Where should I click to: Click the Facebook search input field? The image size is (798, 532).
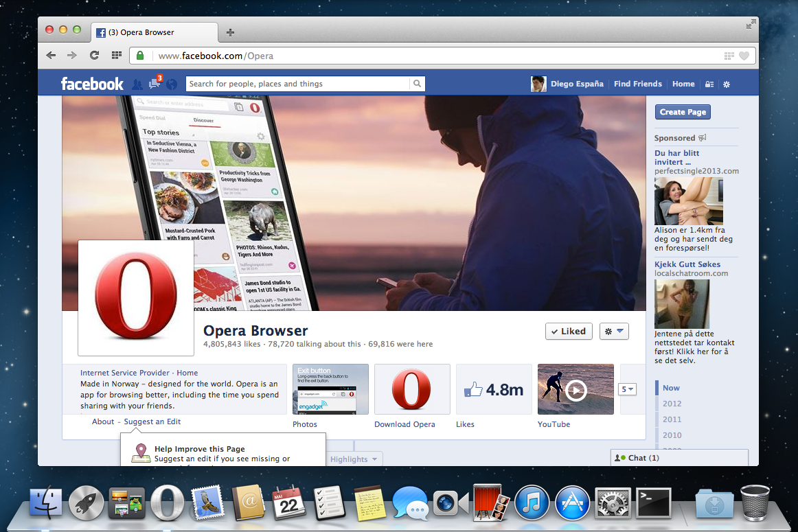coord(298,84)
